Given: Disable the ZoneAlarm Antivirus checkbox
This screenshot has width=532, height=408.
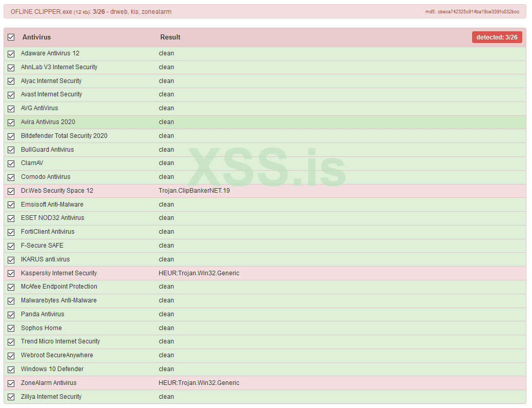Looking at the screenshot, I should coord(11,383).
